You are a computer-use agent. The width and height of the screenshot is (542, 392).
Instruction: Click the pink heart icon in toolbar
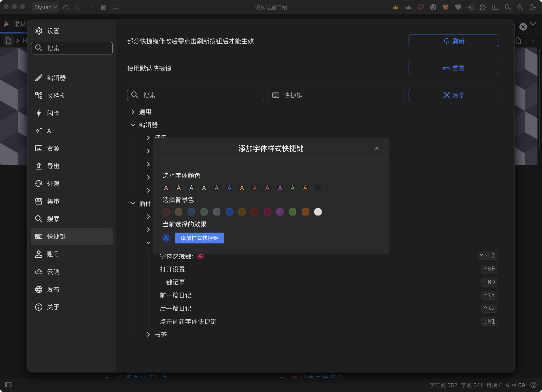point(421,7)
